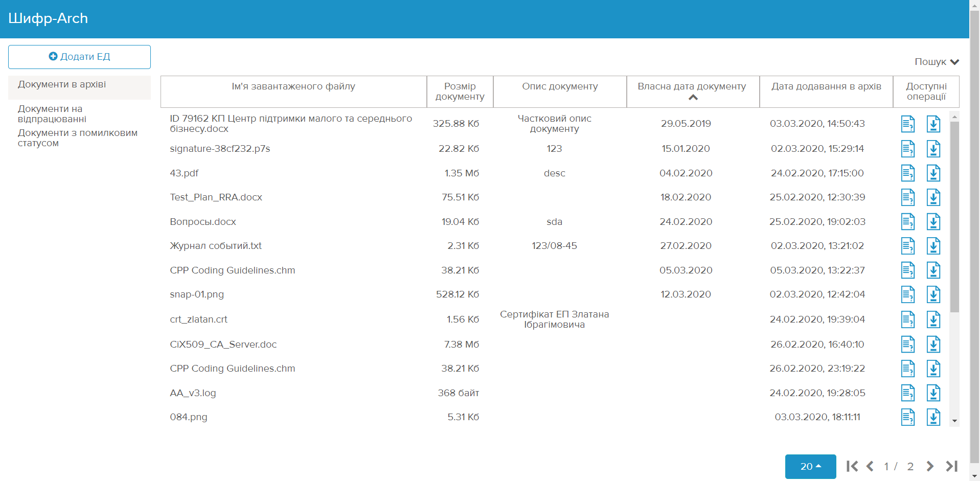980x481 pixels.
Task: View details icon for CiX509_CA_Server.doc
Action: click(908, 345)
